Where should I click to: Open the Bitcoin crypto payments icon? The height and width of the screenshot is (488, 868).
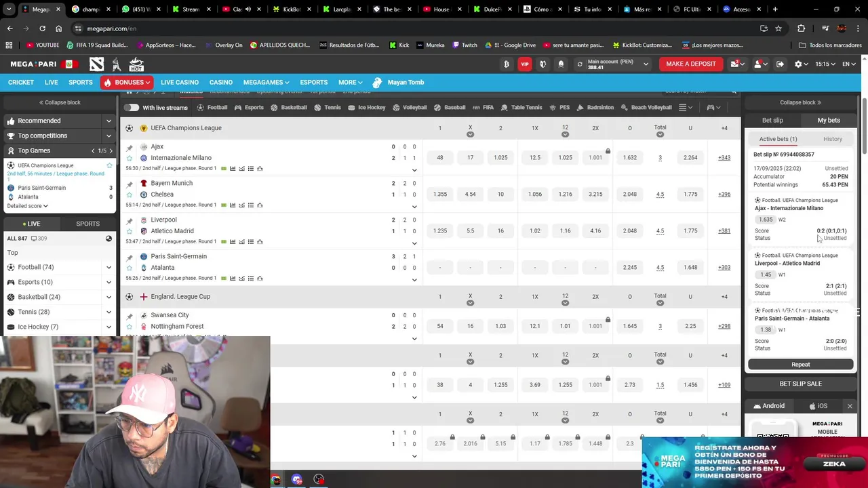[506, 64]
